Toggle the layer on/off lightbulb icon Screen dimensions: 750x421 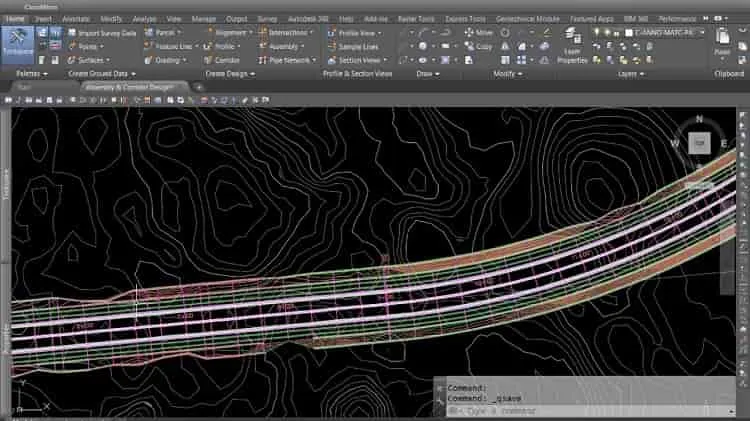[596, 33]
